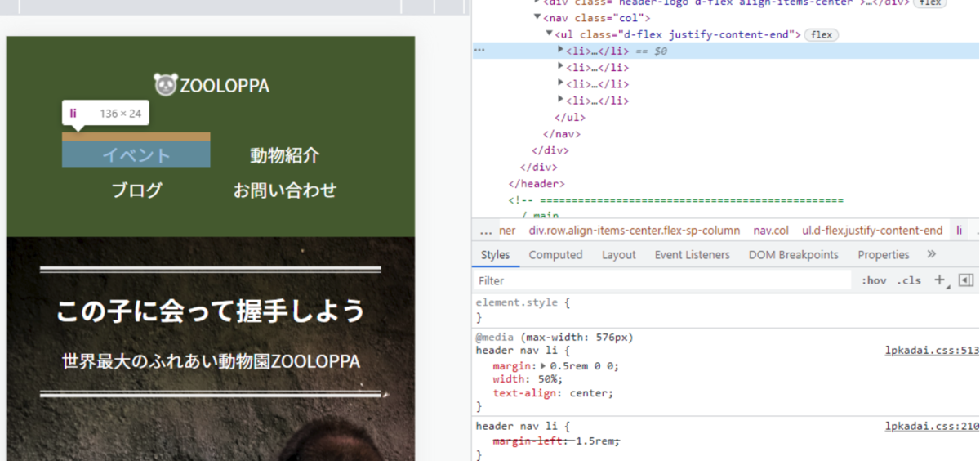Viewport: 980px width, 461px height.
Task: Click the HTML comment line of equals signs
Action: point(675,200)
